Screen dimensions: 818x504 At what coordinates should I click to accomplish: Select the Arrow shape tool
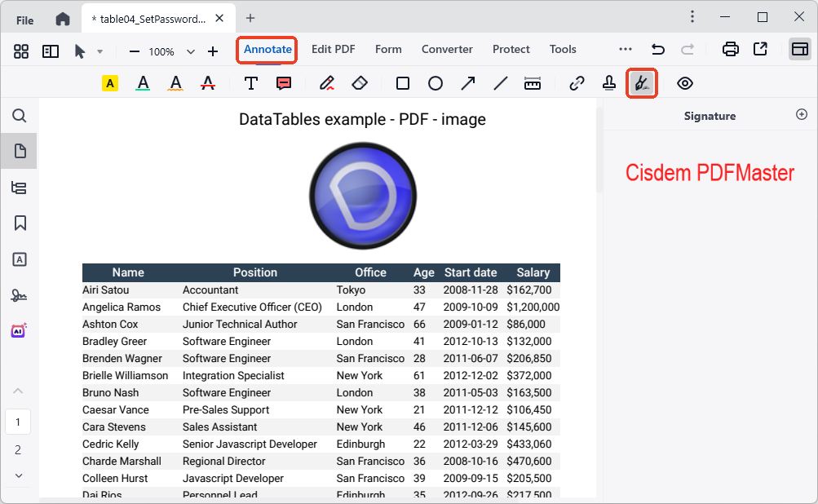(467, 82)
